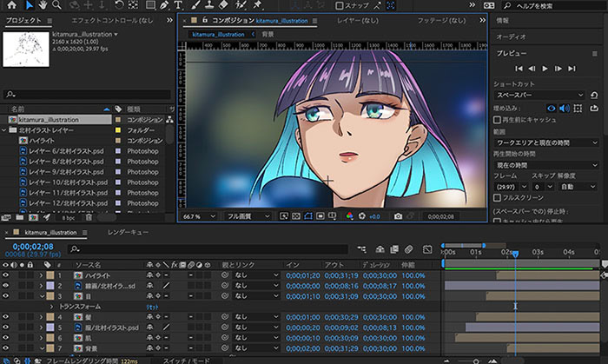Enable the スナップ checkbox

click(x=340, y=6)
